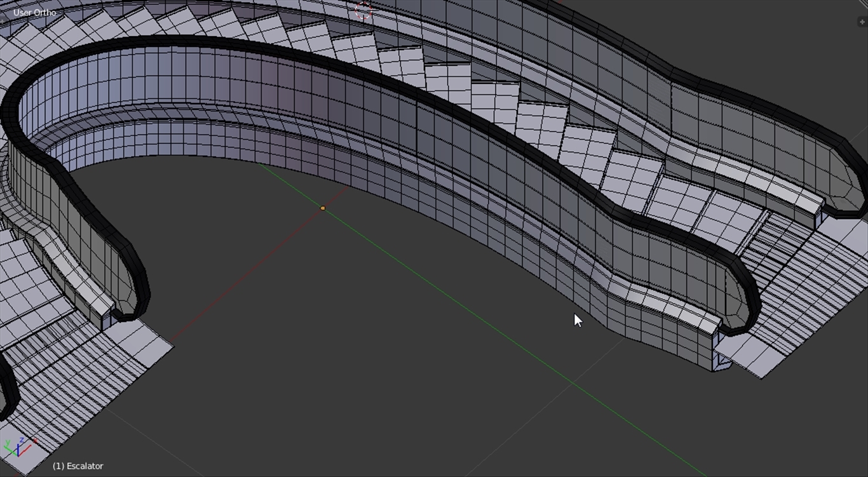Click the red X axis of the gizmo
Screen dimensions: 868x477
[x=28, y=446]
